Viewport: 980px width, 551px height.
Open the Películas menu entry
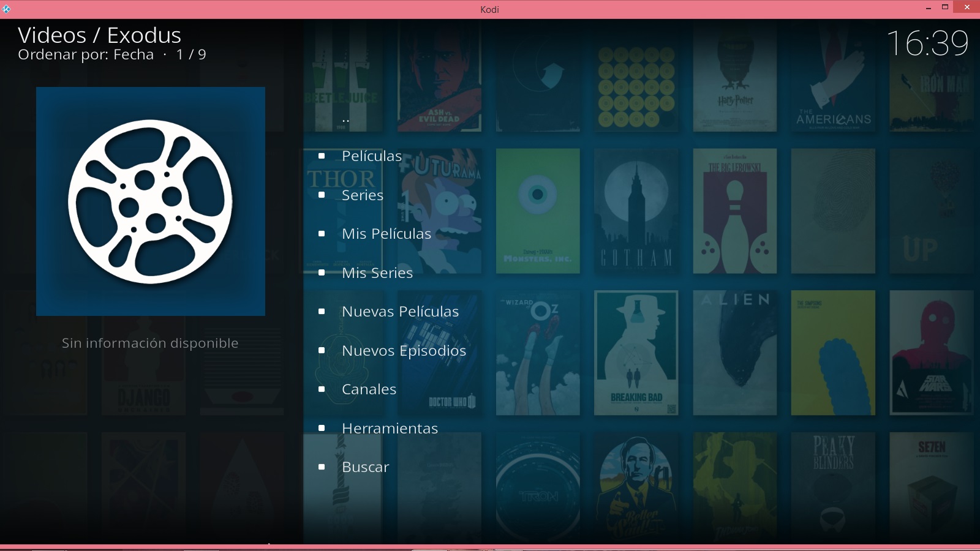click(372, 156)
